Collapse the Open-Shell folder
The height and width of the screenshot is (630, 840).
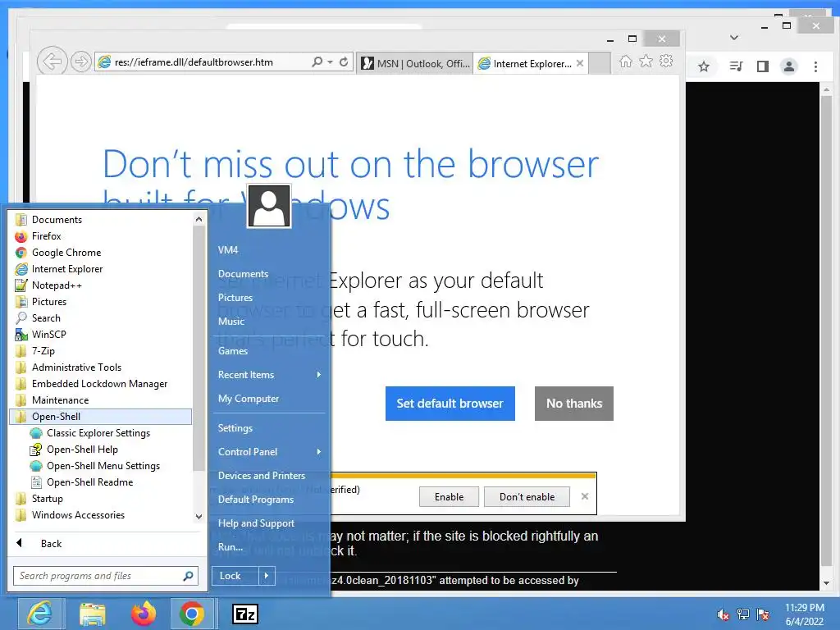[x=100, y=417]
